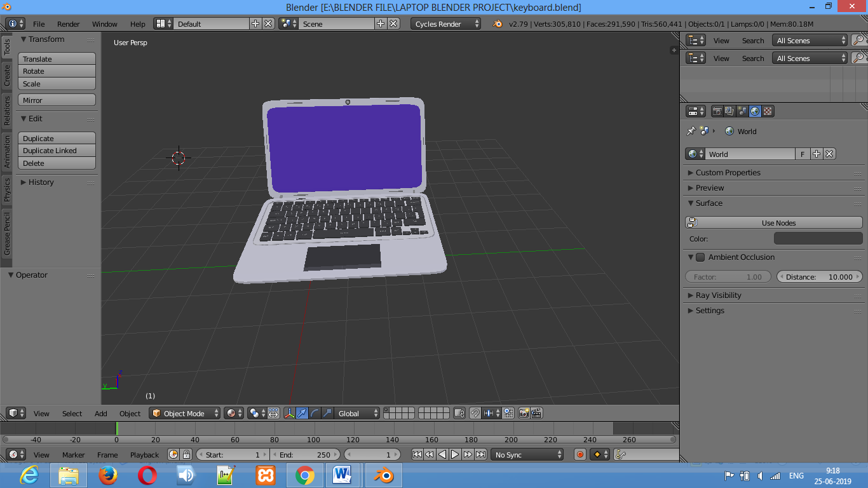Open the Scene properties tab
This screenshot has width=868, height=488.
(743, 111)
